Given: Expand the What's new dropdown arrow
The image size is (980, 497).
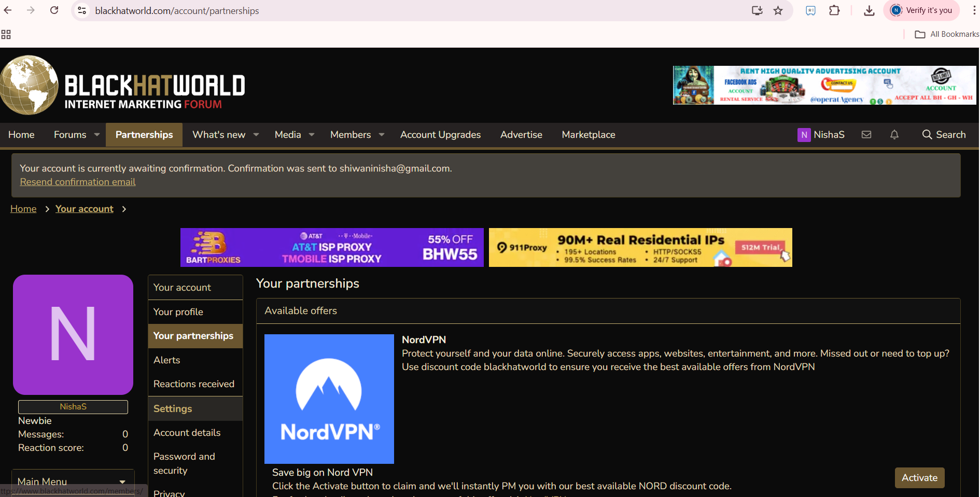Looking at the screenshot, I should [x=256, y=135].
